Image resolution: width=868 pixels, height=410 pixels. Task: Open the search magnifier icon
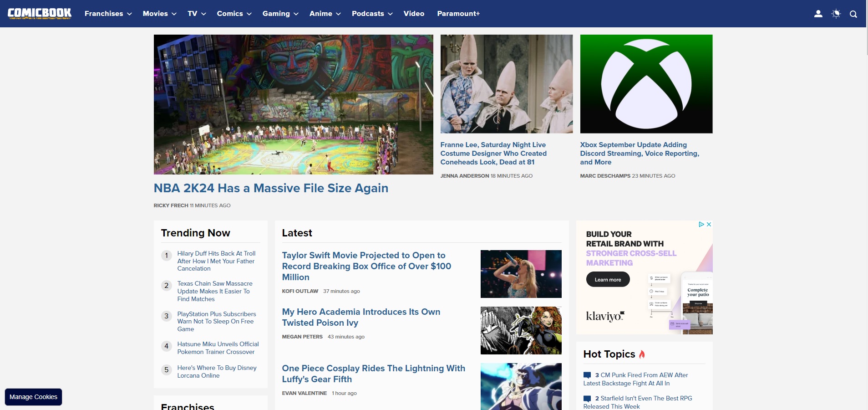(853, 14)
